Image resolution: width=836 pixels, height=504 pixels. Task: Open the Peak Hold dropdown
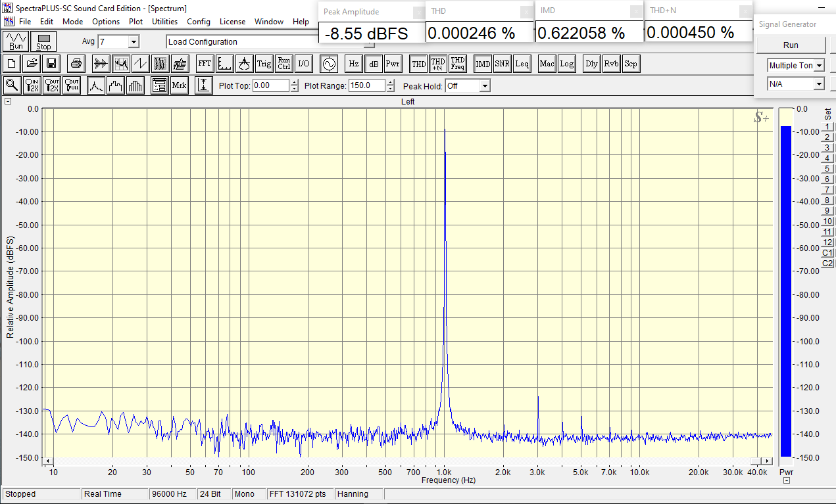tap(485, 85)
